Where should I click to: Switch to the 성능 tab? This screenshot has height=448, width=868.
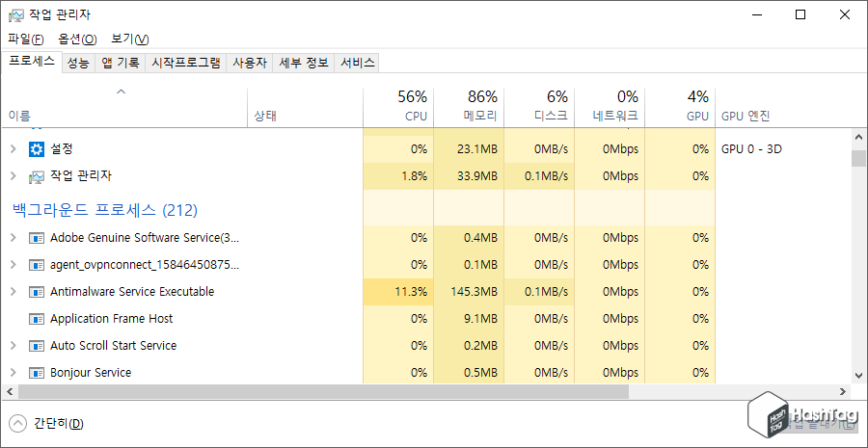point(78,63)
